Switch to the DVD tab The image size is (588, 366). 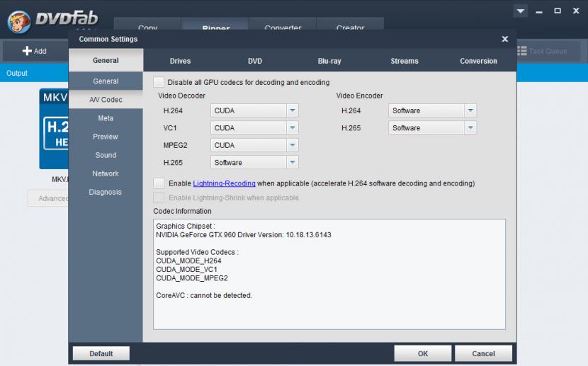tap(254, 61)
